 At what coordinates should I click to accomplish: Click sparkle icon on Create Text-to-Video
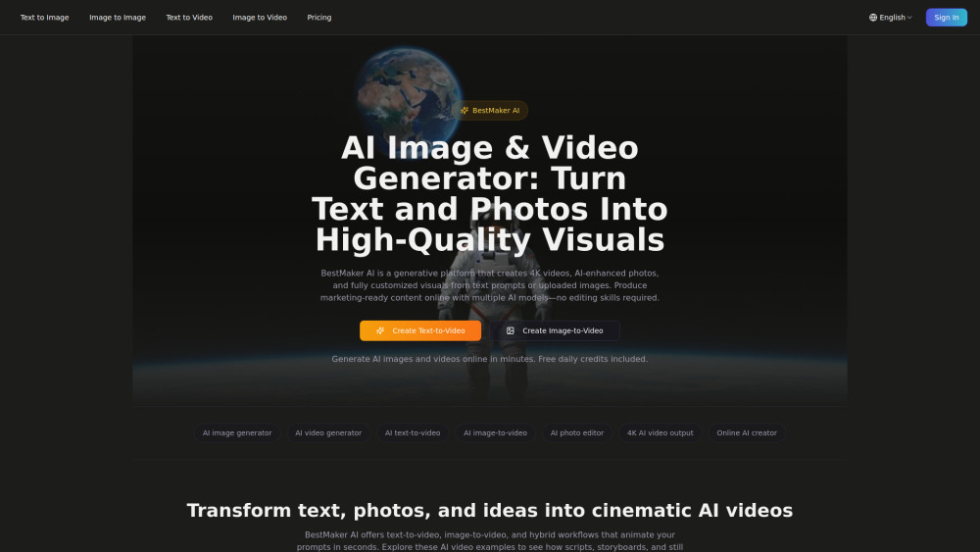pos(380,330)
